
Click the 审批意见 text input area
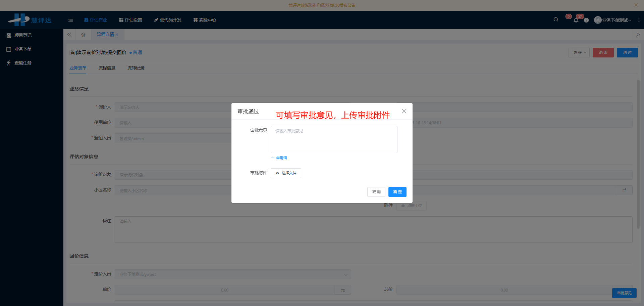(x=333, y=139)
